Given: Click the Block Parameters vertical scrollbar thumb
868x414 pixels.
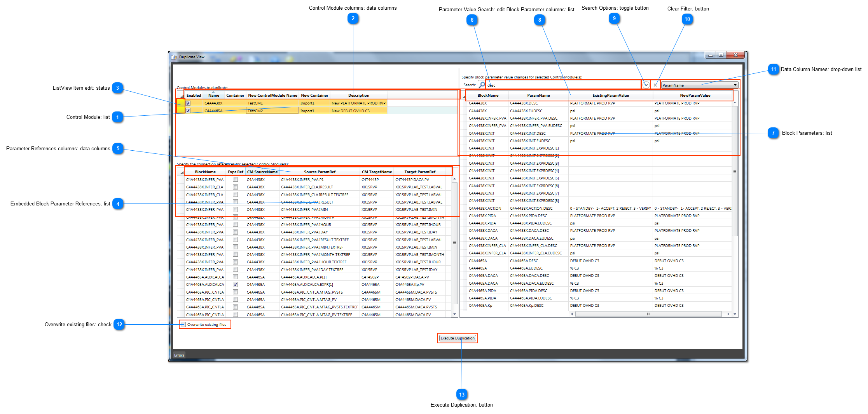Looking at the screenshot, I should (x=735, y=171).
